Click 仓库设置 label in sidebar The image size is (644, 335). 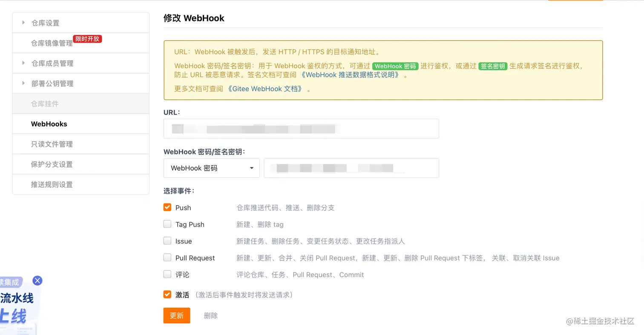45,23
